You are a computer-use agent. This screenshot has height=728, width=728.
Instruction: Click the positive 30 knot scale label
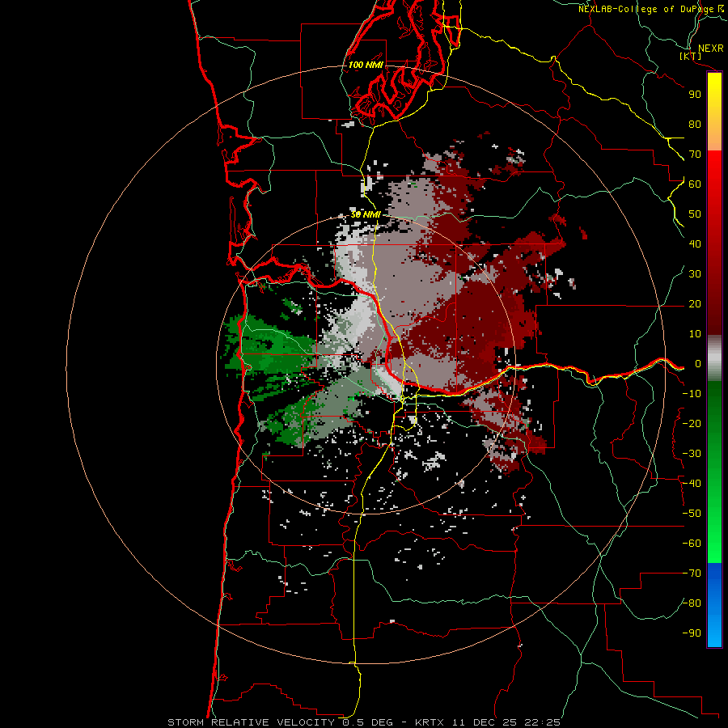tap(695, 274)
